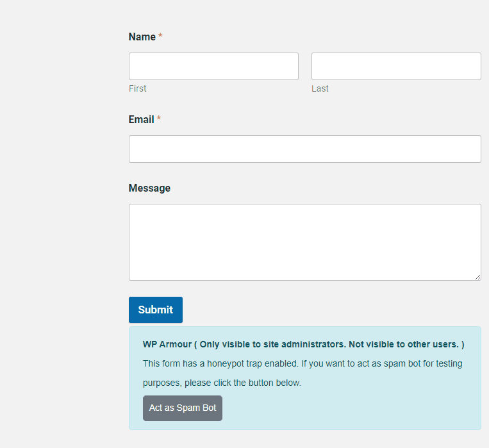Focus the Last name text box

coord(396,67)
